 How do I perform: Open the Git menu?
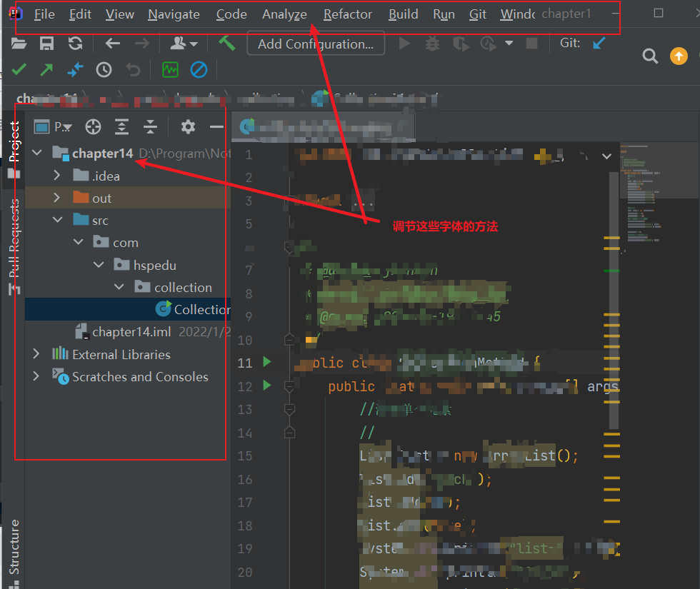[x=477, y=14]
